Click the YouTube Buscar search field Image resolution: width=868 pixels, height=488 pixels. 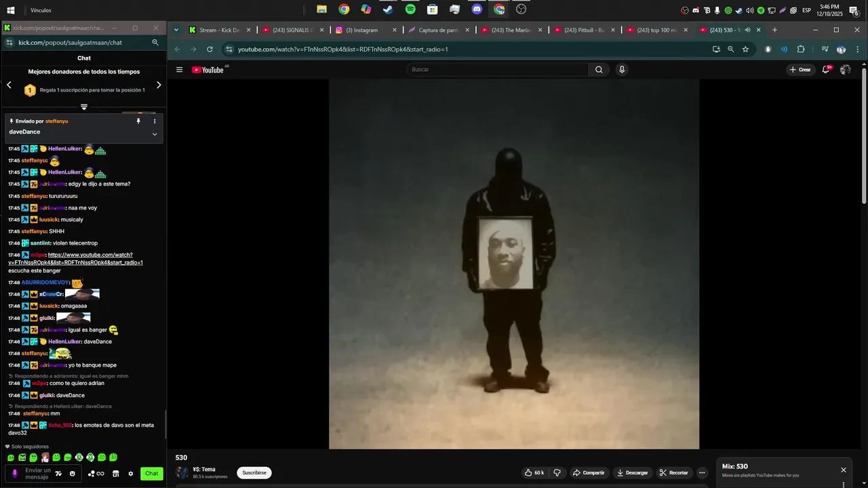tap(498, 70)
